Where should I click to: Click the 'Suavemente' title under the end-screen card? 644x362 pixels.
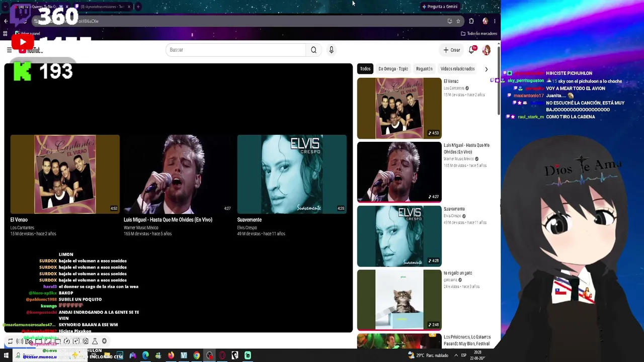[250, 220]
